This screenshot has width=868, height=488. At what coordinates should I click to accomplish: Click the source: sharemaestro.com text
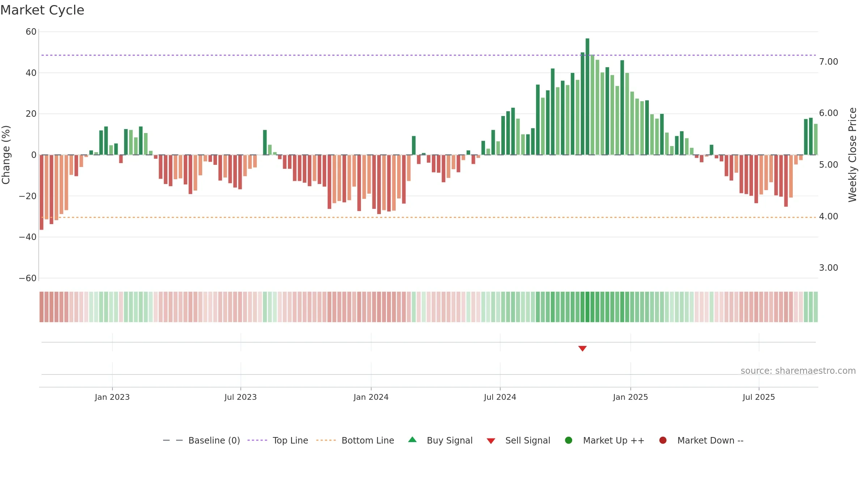pyautogui.click(x=798, y=371)
